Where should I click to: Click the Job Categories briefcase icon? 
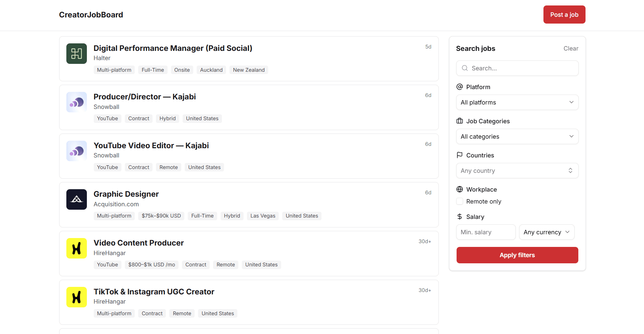coord(460,121)
